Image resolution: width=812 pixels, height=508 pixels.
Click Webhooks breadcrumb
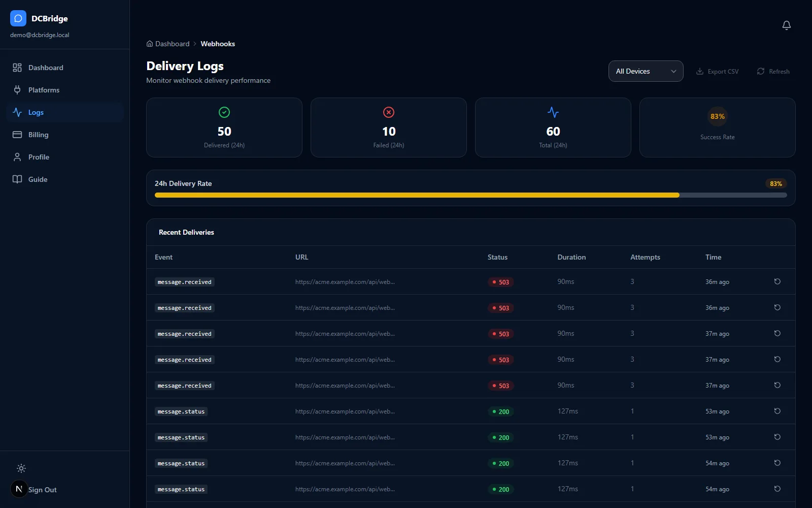tap(218, 44)
